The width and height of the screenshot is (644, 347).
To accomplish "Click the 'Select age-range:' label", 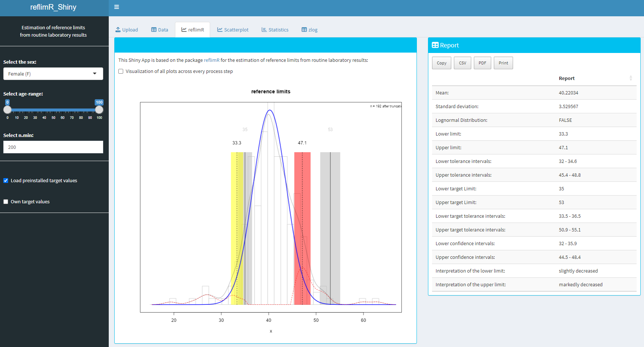I will pos(23,94).
